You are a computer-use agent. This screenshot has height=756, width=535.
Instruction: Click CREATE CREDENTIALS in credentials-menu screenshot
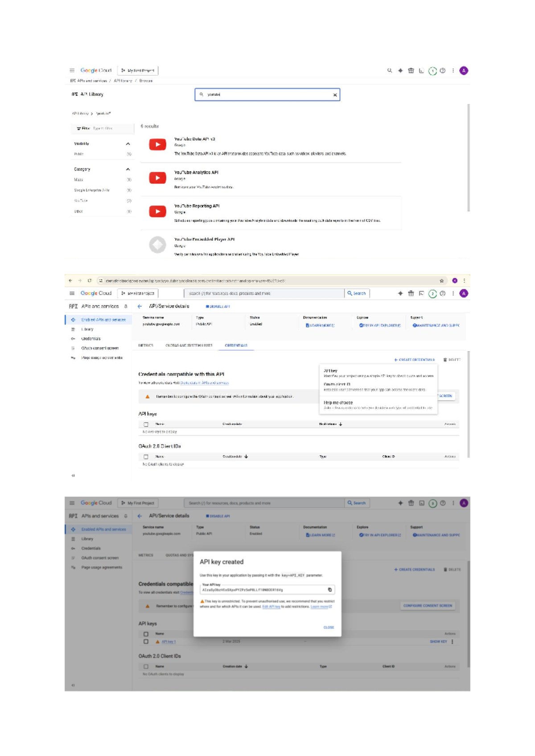point(415,360)
